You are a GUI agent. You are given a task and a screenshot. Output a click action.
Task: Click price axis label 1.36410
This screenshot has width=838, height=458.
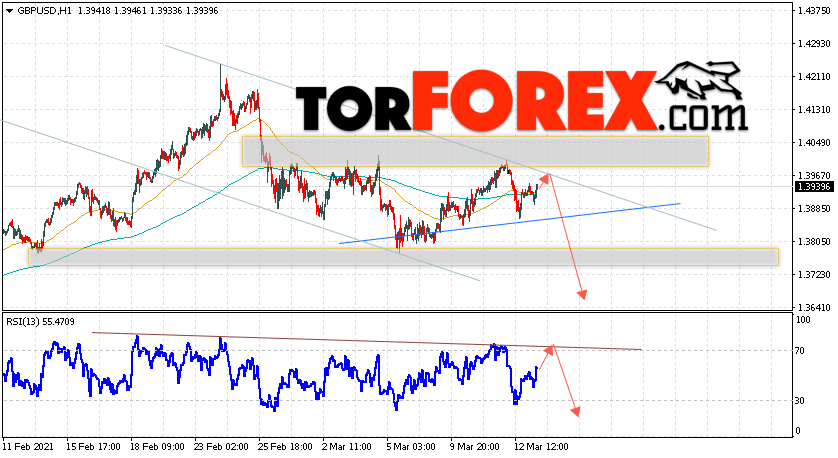814,307
